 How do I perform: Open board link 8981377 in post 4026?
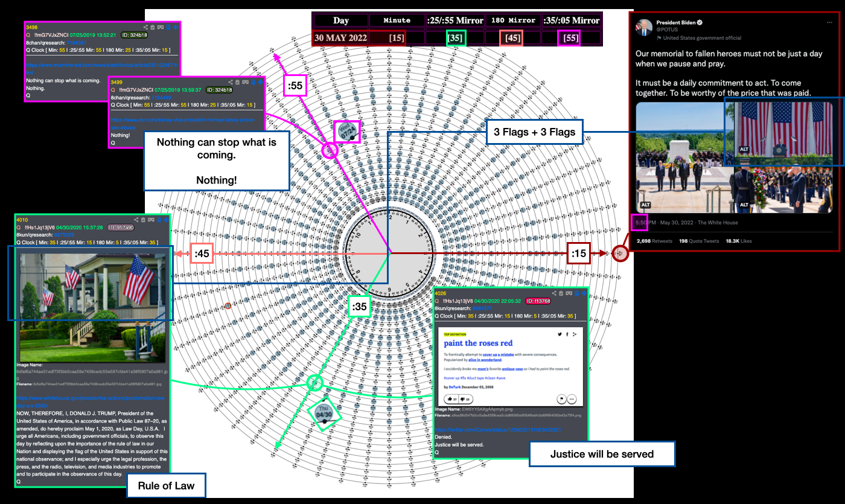[x=482, y=308]
